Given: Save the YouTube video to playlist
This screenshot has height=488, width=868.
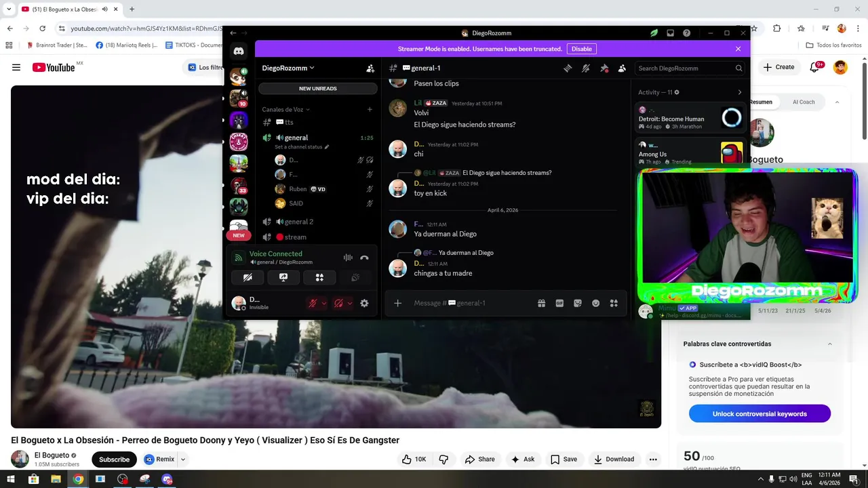Looking at the screenshot, I should tap(564, 459).
